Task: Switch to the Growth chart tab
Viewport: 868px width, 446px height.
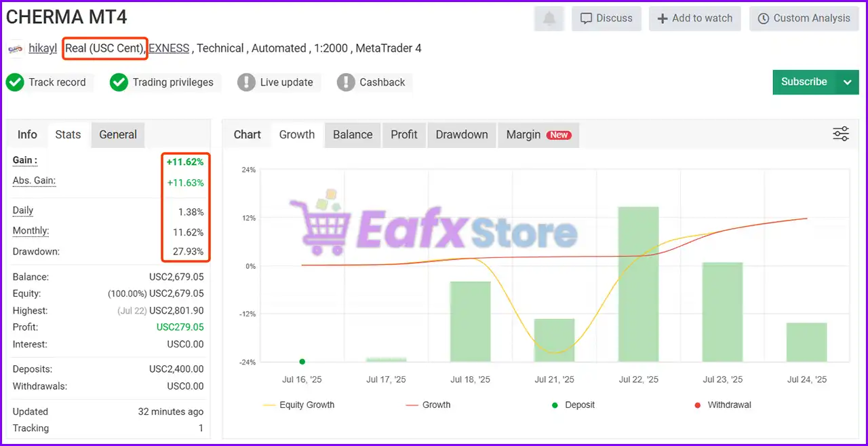Action: pyautogui.click(x=297, y=134)
